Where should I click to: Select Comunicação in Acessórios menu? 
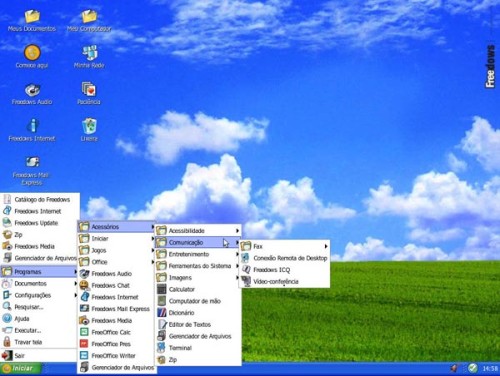[x=198, y=242]
